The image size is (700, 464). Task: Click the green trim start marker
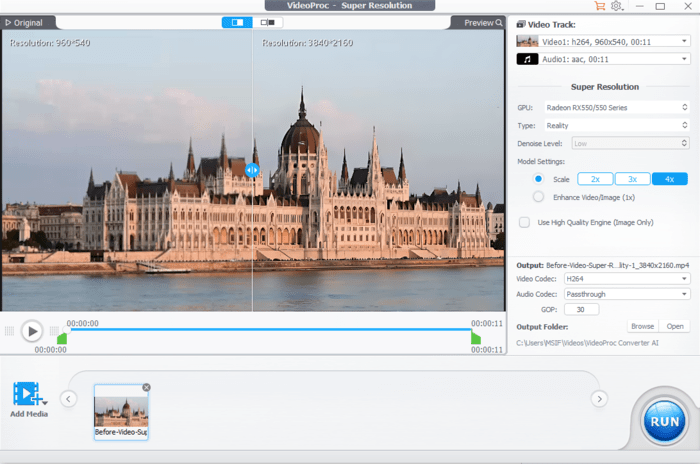tap(62, 338)
